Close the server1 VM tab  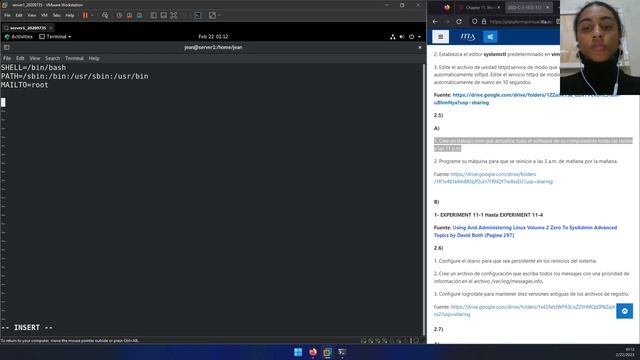(x=51, y=28)
